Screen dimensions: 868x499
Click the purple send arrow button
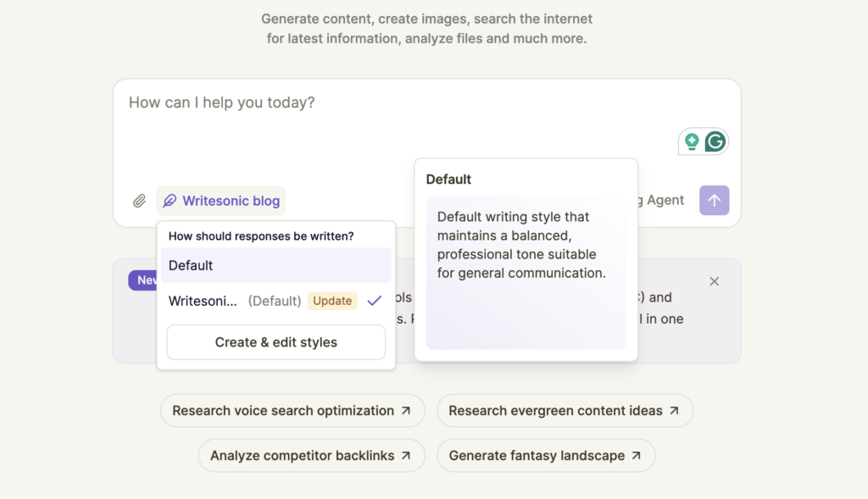coord(714,200)
